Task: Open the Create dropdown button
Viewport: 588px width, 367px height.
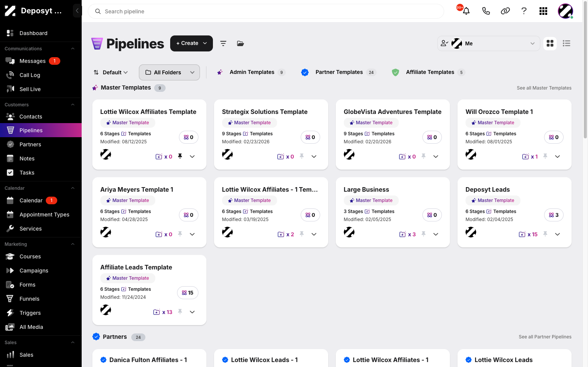Action: tap(192, 43)
